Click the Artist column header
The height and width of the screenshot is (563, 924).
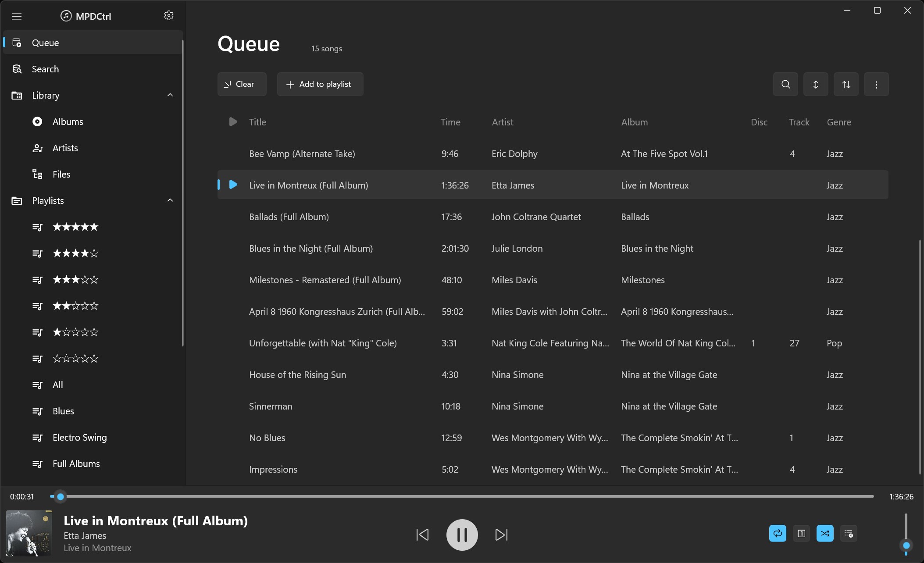tap(503, 122)
